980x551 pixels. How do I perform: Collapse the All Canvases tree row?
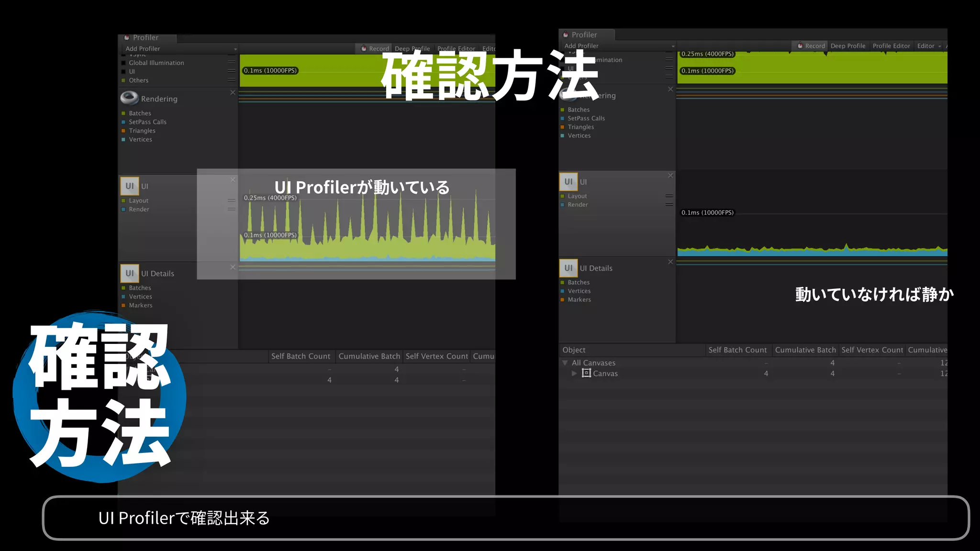(x=565, y=363)
